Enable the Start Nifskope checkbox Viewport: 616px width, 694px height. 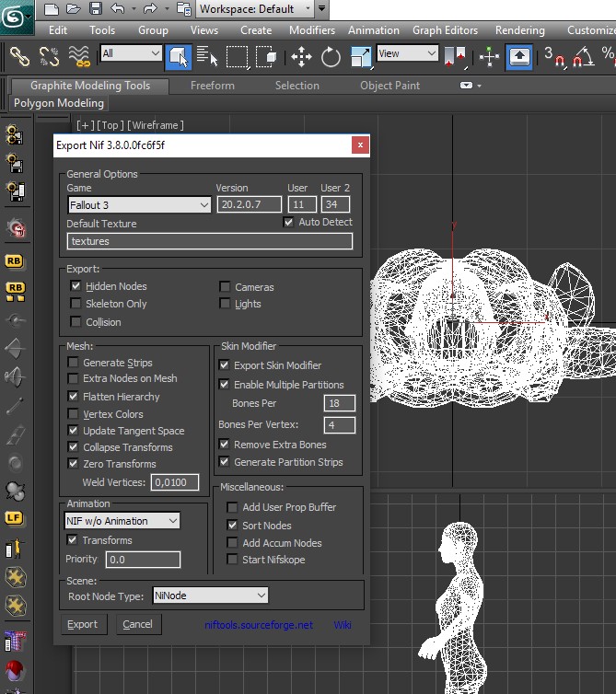point(232,559)
